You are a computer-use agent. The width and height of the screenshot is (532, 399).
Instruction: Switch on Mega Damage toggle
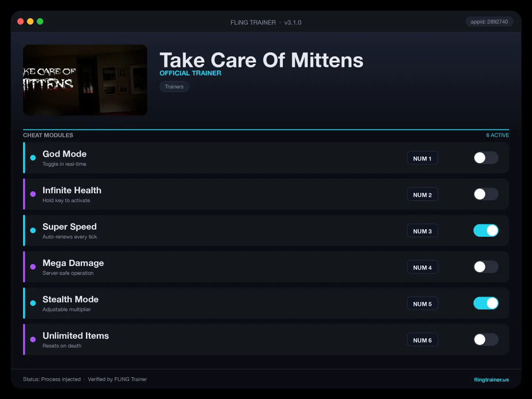[x=486, y=267]
